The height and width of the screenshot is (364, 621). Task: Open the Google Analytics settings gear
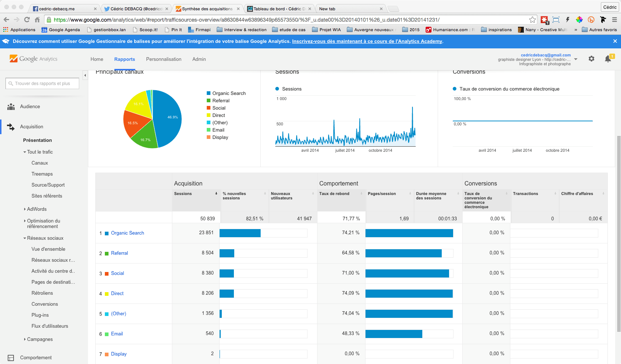click(x=591, y=59)
